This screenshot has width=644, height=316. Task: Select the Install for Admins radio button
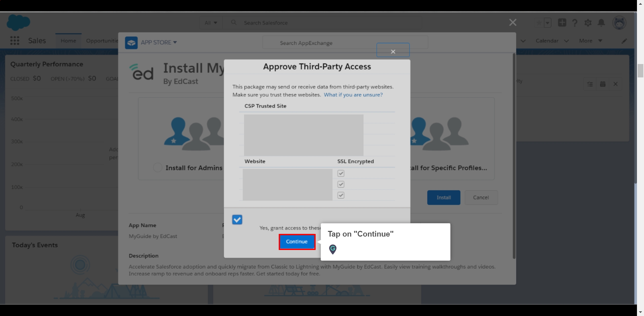(158, 168)
